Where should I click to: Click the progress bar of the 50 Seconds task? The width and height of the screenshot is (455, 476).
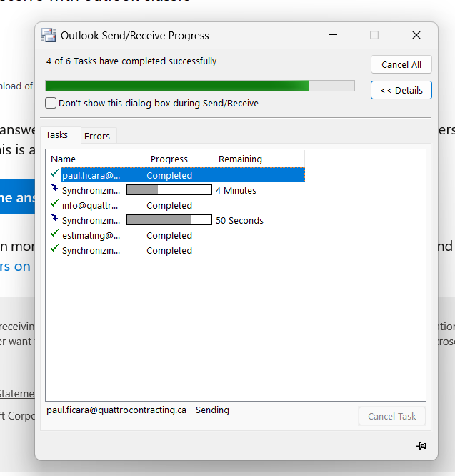pyautogui.click(x=169, y=220)
